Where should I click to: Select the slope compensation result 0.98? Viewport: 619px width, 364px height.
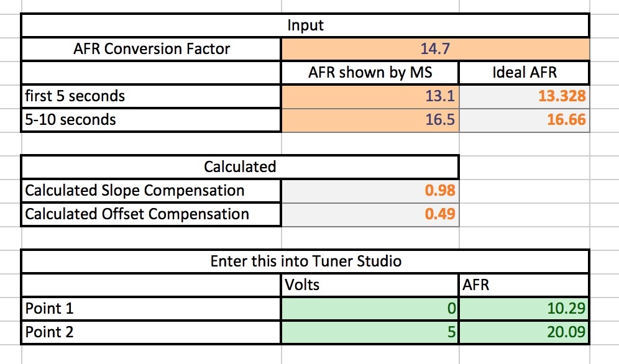pyautogui.click(x=370, y=190)
